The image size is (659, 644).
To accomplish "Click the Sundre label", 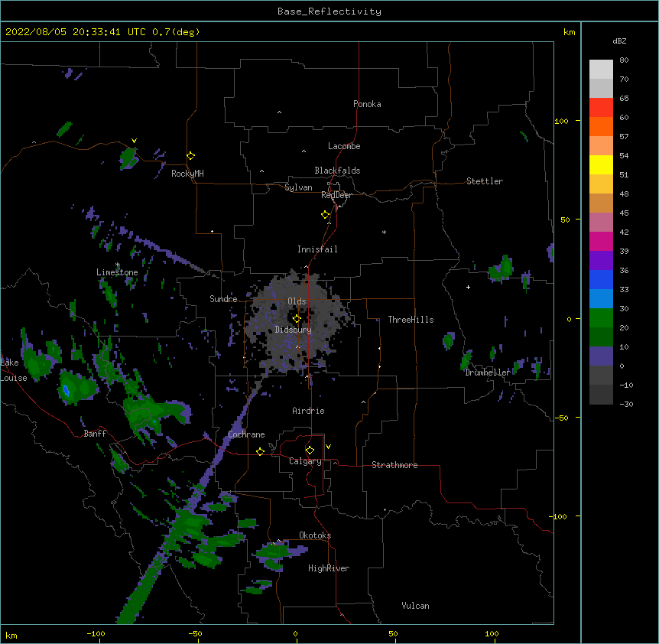I will point(223,299).
